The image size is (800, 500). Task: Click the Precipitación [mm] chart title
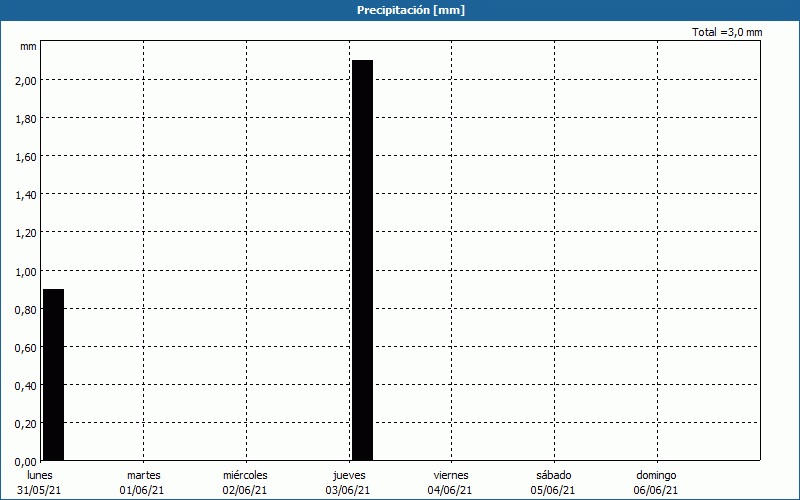point(411,10)
